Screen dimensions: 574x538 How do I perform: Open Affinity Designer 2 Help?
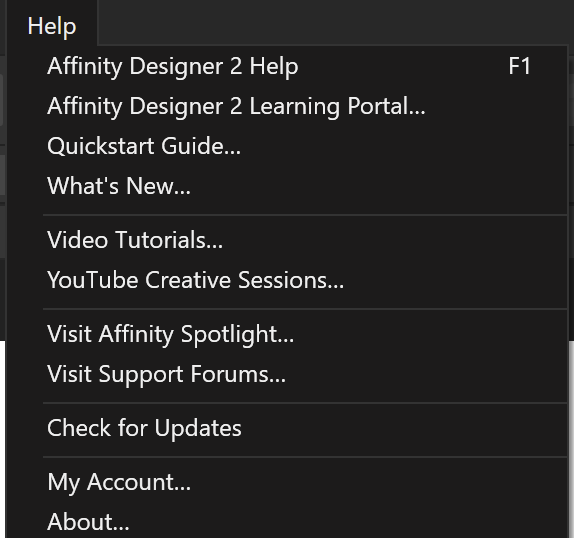[287, 66]
